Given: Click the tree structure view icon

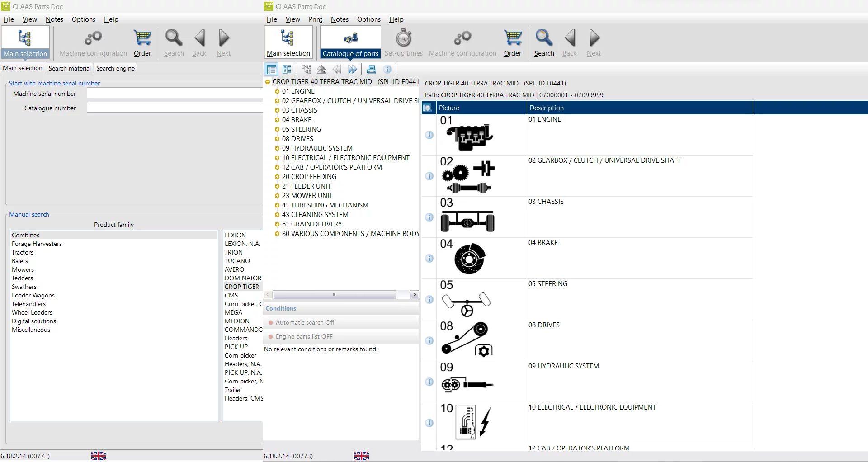Looking at the screenshot, I should (306, 69).
